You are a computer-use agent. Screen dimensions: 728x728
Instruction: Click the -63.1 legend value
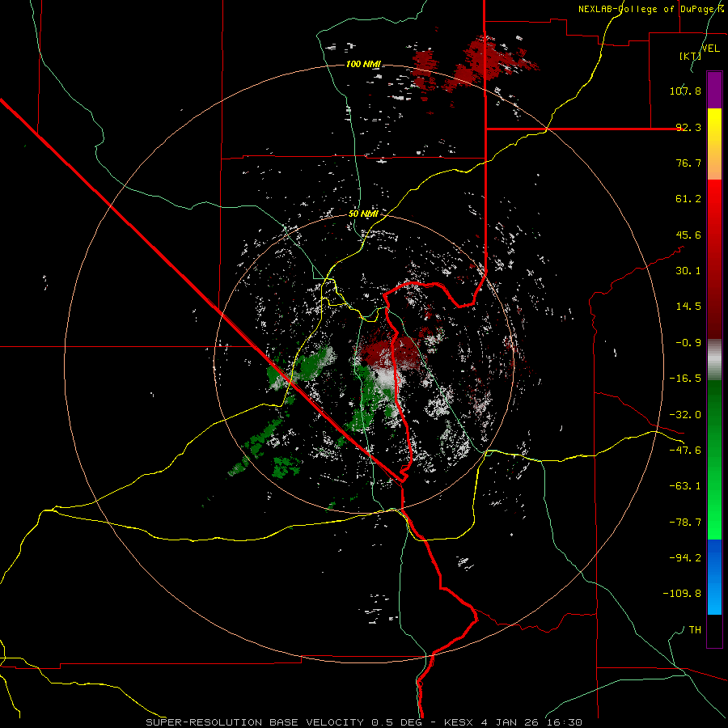[685, 486]
